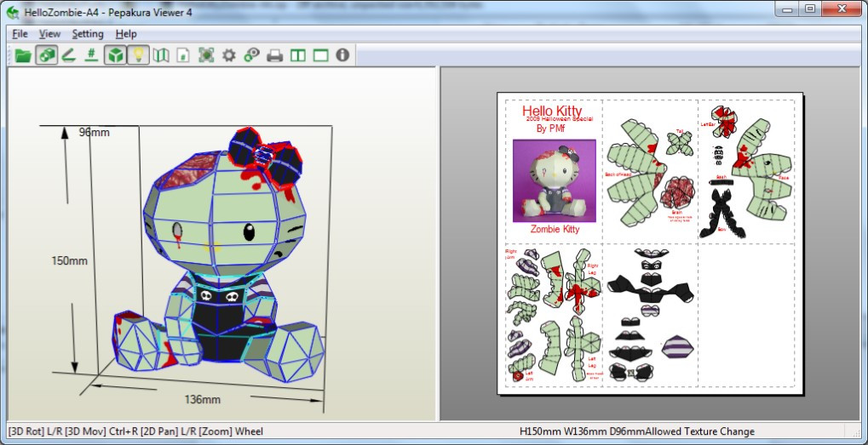Screen dimensions: 868x445
Task: Click the '96mm' depth dimension label
Action: pos(94,132)
